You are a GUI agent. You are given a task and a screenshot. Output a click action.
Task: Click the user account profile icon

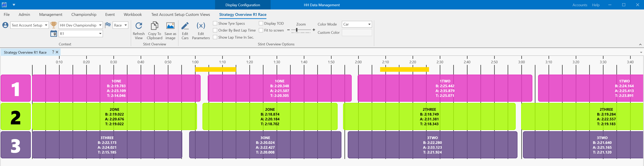pyautogui.click(x=5, y=25)
